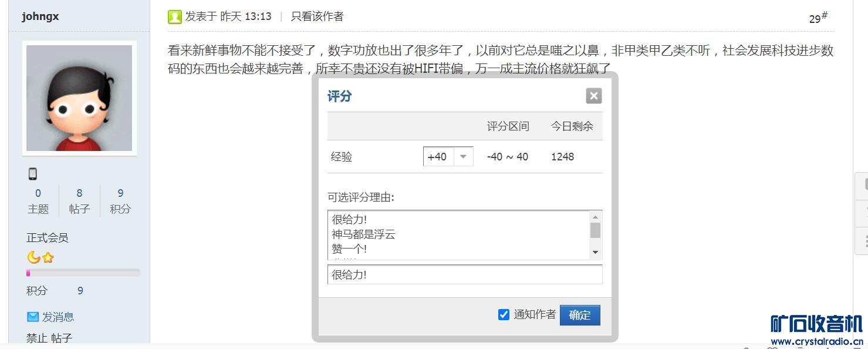Open the johngx username link
This screenshot has height=349, width=868.
pos(40,16)
